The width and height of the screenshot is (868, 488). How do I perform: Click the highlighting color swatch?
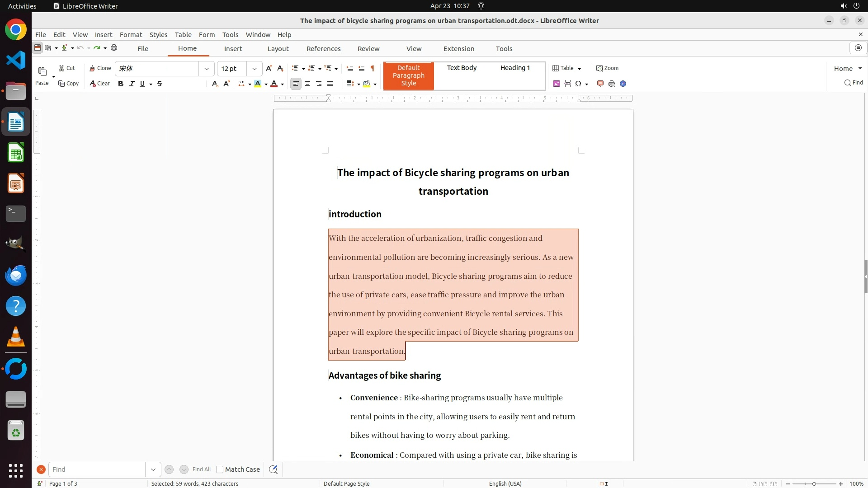pyautogui.click(x=258, y=84)
